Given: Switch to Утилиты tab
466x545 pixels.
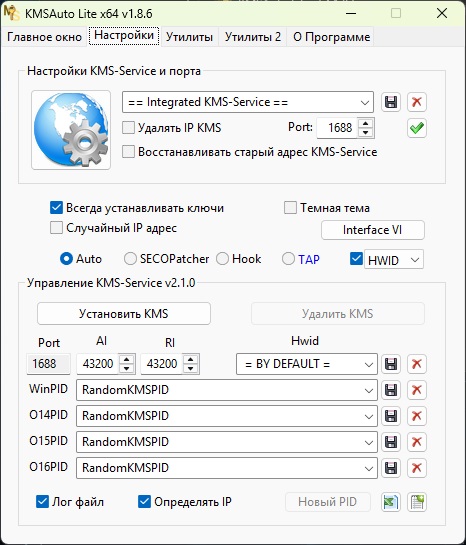Looking at the screenshot, I should pyautogui.click(x=189, y=37).
